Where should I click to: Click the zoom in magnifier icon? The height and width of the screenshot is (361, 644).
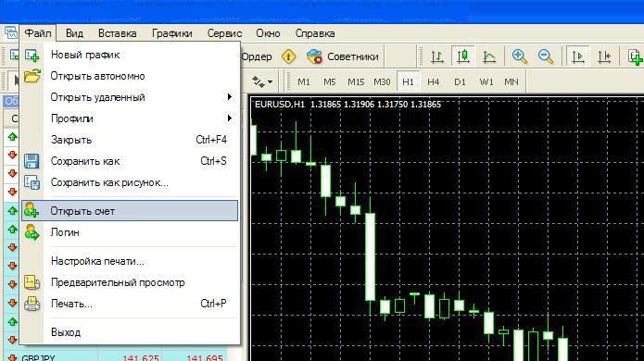point(519,56)
